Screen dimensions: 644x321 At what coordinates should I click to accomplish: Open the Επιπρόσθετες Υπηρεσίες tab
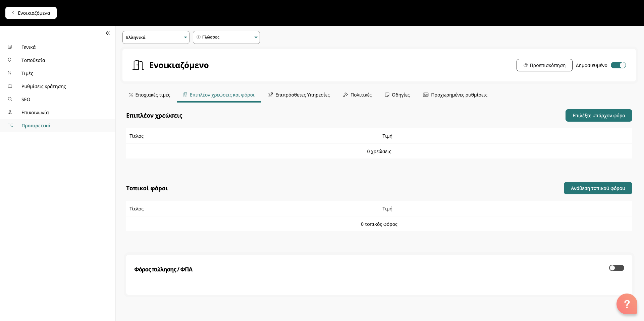tap(299, 95)
